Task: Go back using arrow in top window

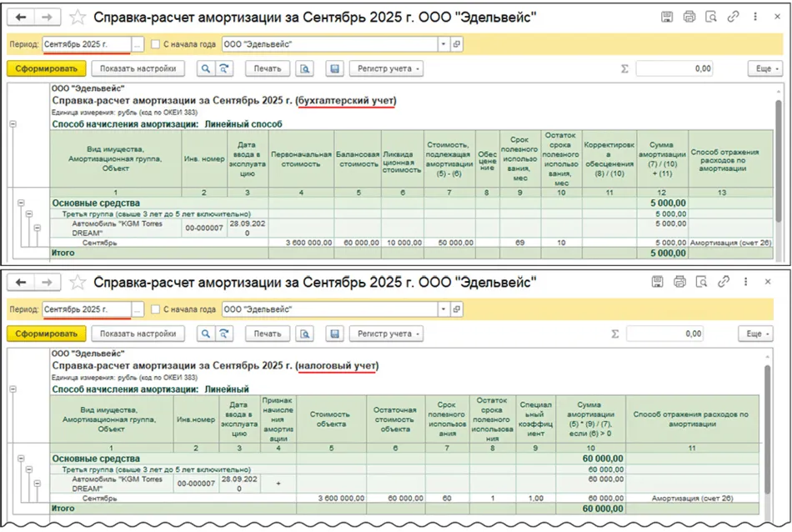Action: pos(21,18)
